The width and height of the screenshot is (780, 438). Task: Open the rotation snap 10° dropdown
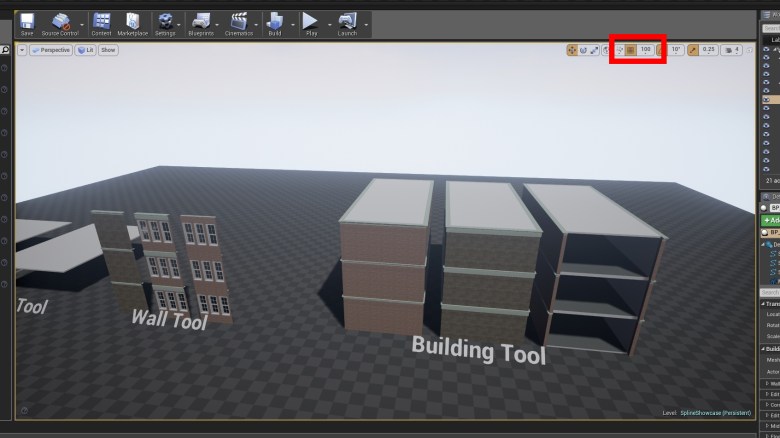click(676, 49)
